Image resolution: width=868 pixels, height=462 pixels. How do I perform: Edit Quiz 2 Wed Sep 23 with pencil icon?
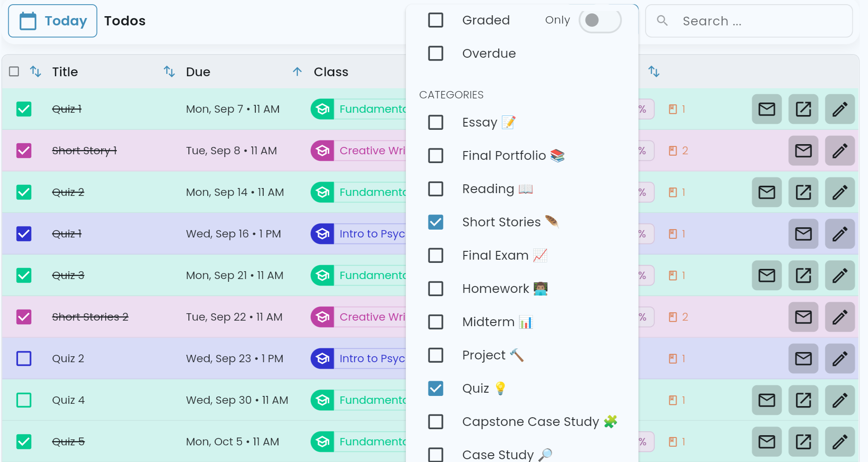[x=839, y=359]
